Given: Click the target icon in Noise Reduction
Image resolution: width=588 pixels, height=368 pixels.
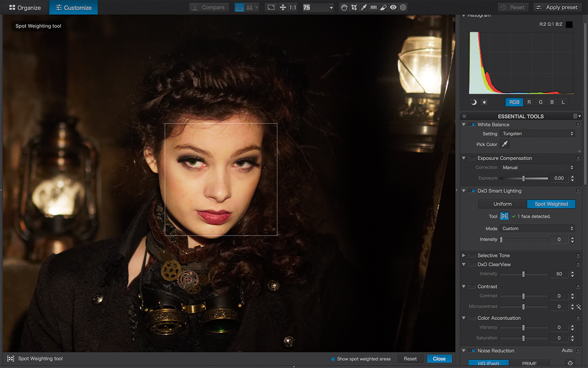Looking at the screenshot, I should [570, 364].
